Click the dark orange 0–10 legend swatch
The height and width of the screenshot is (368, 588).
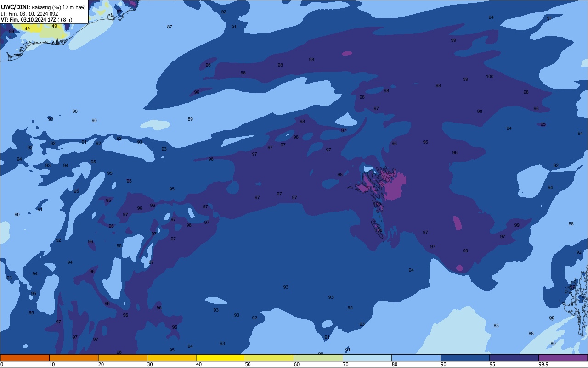click(x=25, y=357)
